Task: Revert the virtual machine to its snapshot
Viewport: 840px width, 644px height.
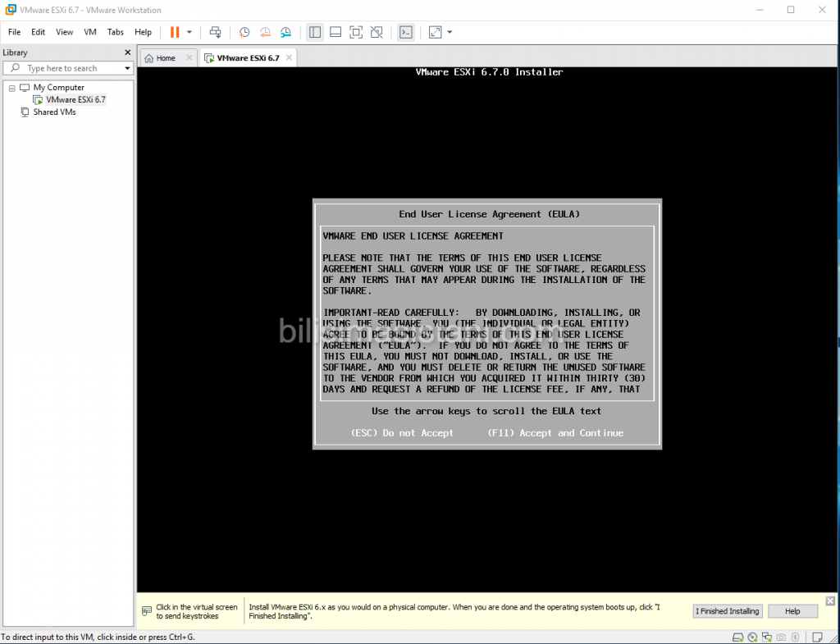Action: coord(265,32)
